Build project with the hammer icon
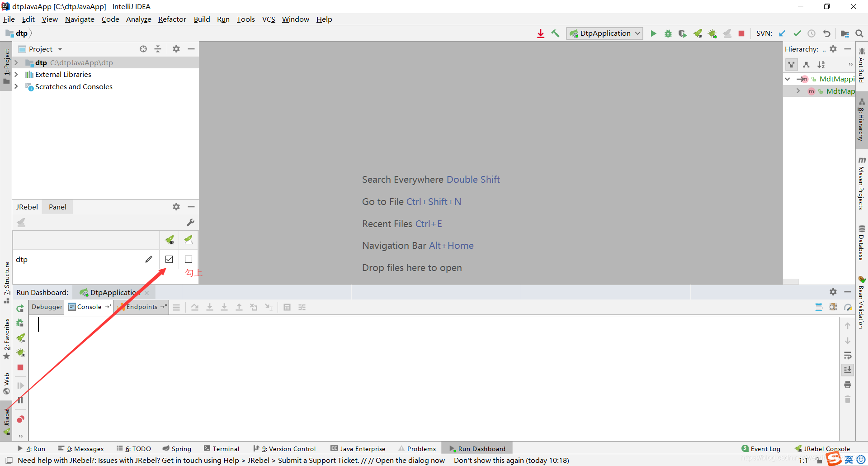 tap(555, 33)
